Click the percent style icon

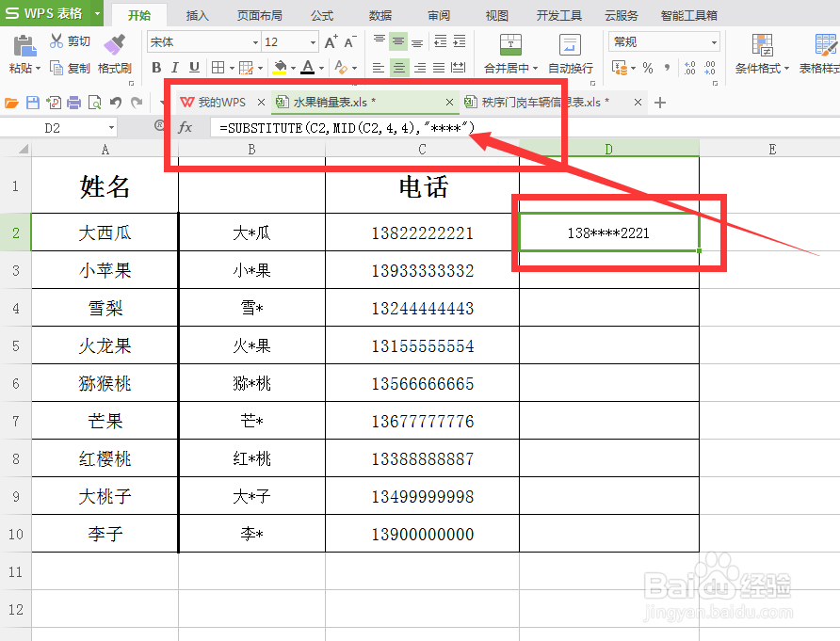point(650,68)
